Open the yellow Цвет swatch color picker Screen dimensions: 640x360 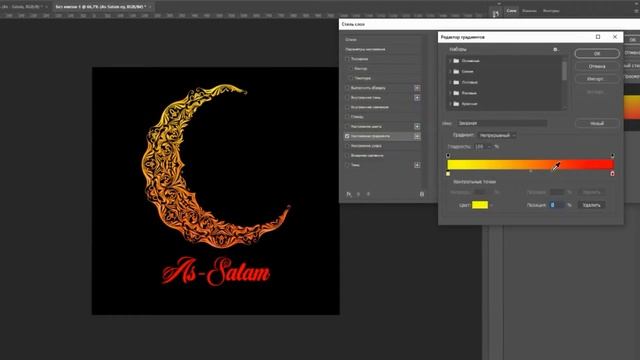480,205
